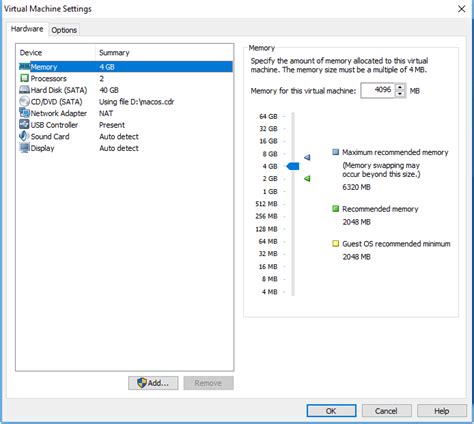Click the 32 GB slider tick label
This screenshot has width=474, height=424.
pos(268,129)
